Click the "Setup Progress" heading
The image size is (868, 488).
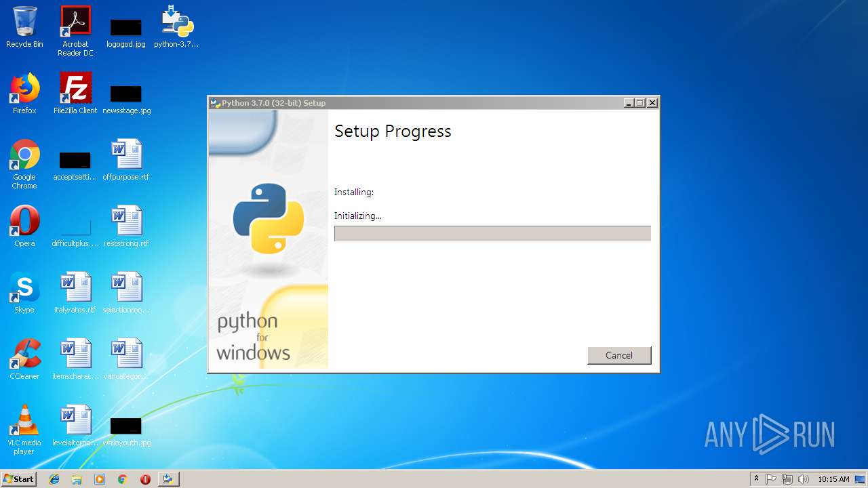[393, 131]
